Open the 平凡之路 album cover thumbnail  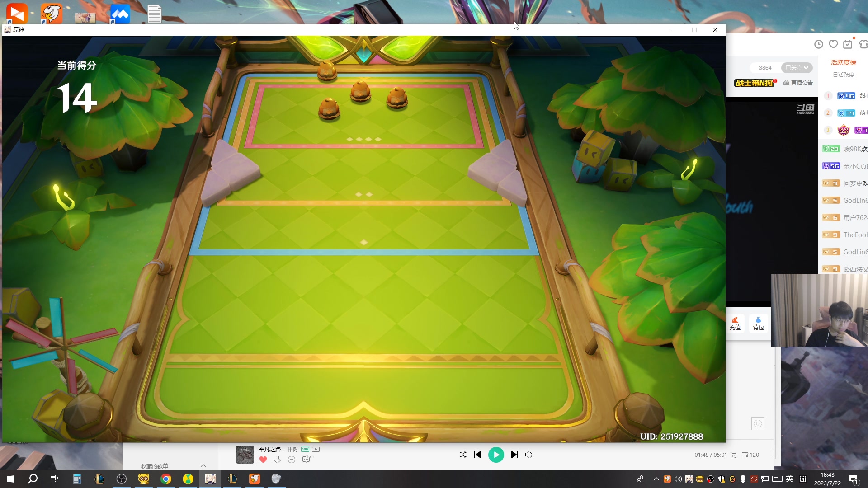[x=245, y=455]
